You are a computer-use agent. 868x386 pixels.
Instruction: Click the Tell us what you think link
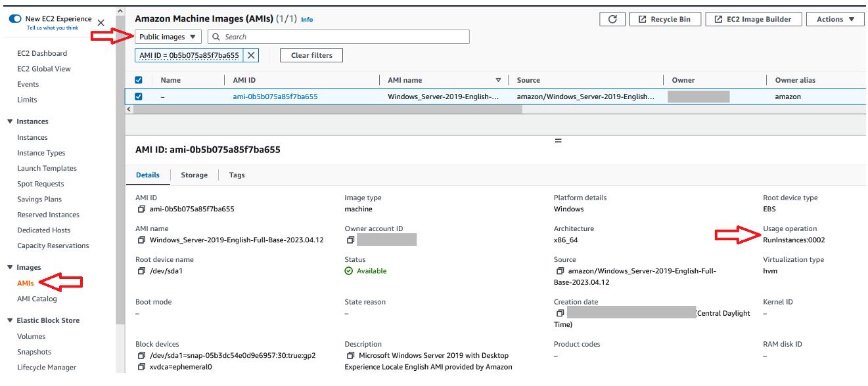53,28
